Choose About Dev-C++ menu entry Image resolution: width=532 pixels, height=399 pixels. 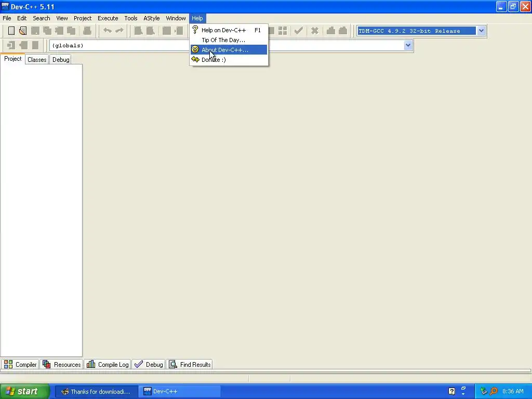click(229, 50)
